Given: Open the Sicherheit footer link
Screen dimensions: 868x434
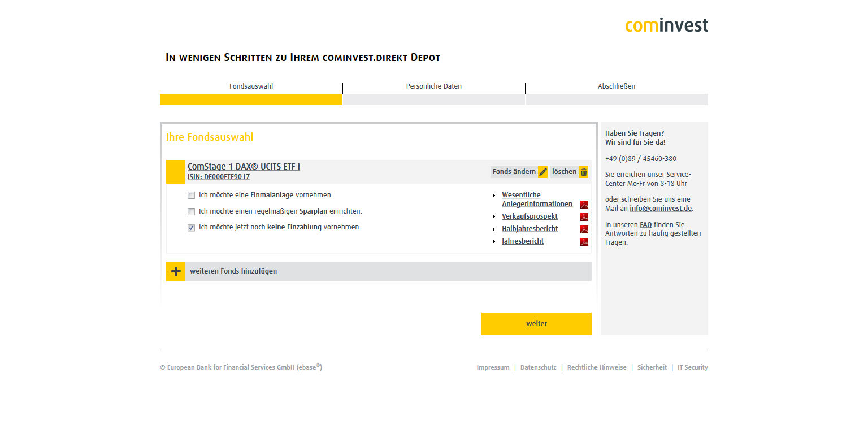Looking at the screenshot, I should pos(652,368).
